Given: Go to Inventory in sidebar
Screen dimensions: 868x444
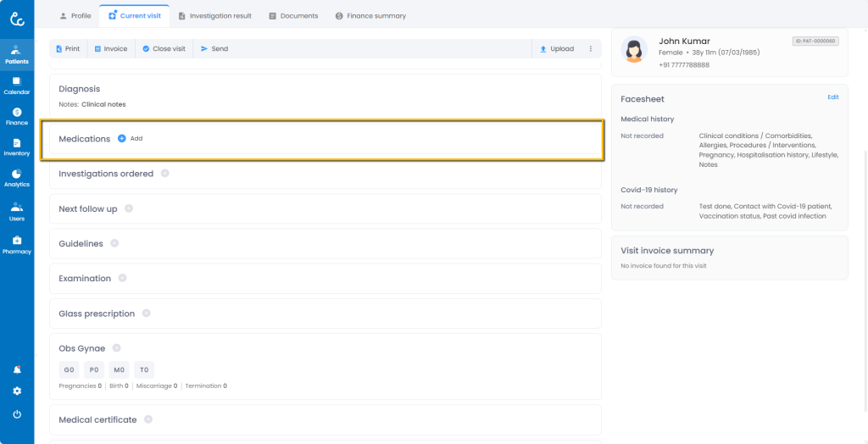Looking at the screenshot, I should pos(16,147).
